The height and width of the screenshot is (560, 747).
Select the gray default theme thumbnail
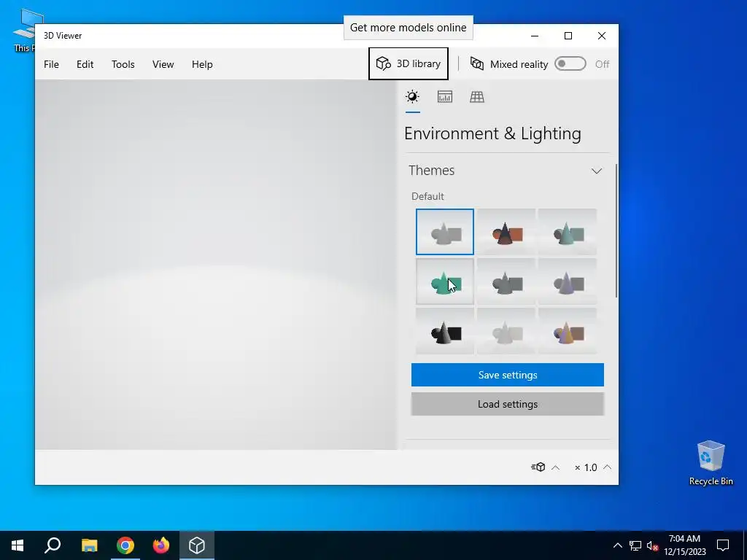(444, 232)
